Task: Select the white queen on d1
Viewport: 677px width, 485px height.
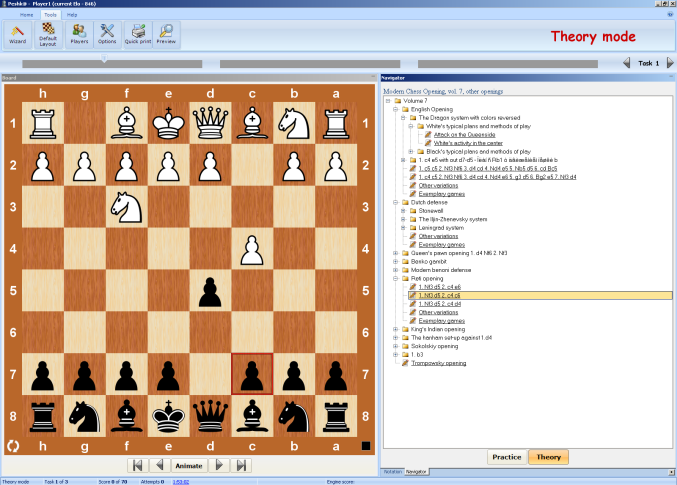Action: (210, 123)
